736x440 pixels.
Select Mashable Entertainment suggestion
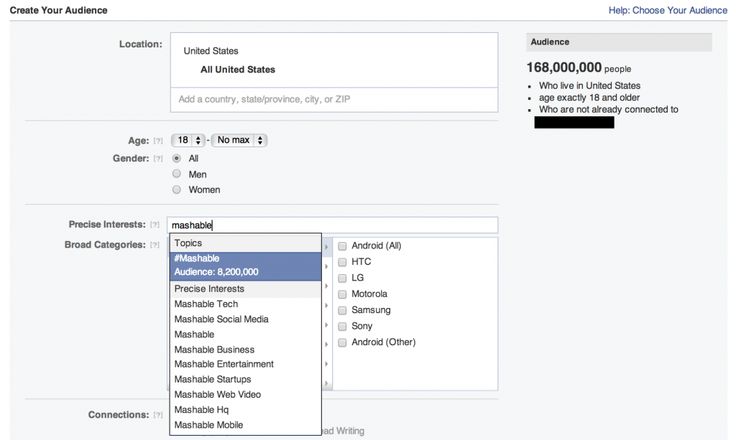pyautogui.click(x=245, y=364)
